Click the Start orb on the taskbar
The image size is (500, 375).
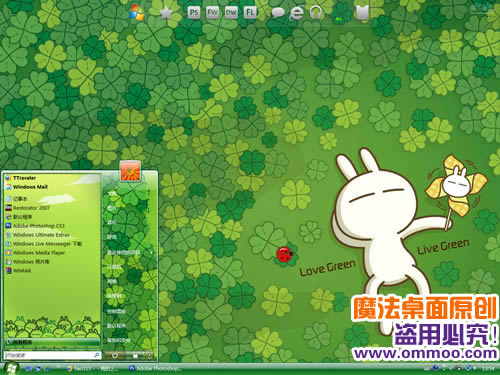click(11, 368)
